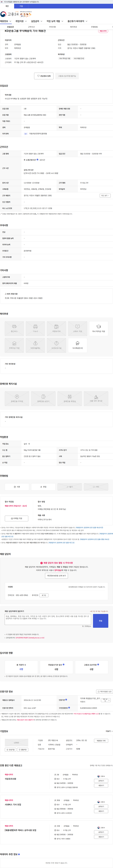Click the 장애인용 승강기 icon
This screenshot has width=113, height=868.
pos(43,399)
